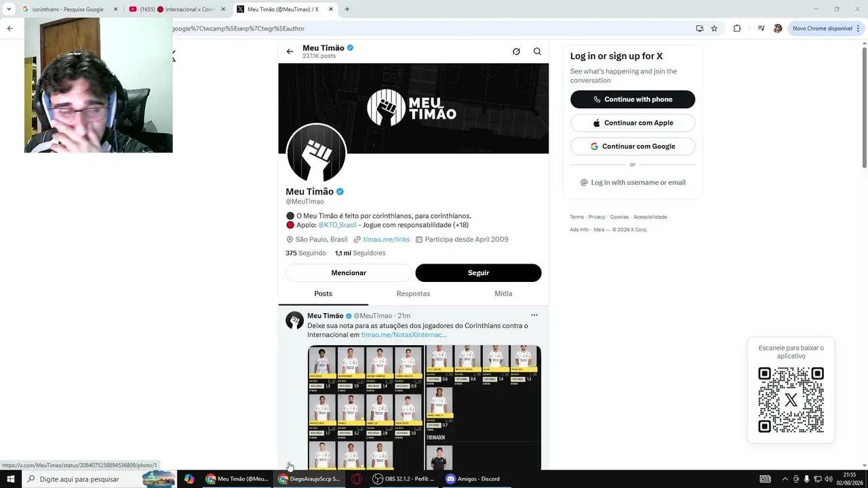Image resolution: width=868 pixels, height=488 pixels.
Task: Open the @KTO_Brasil mention link
Action: (337, 225)
